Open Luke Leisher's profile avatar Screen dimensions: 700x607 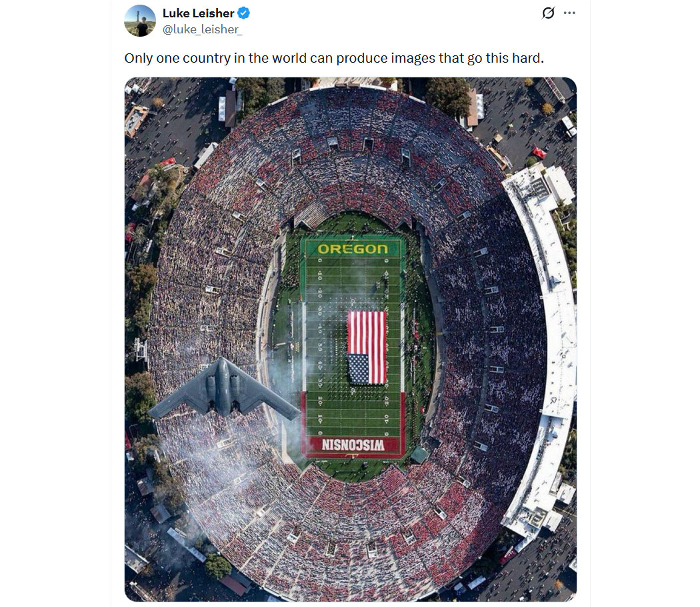point(140,21)
